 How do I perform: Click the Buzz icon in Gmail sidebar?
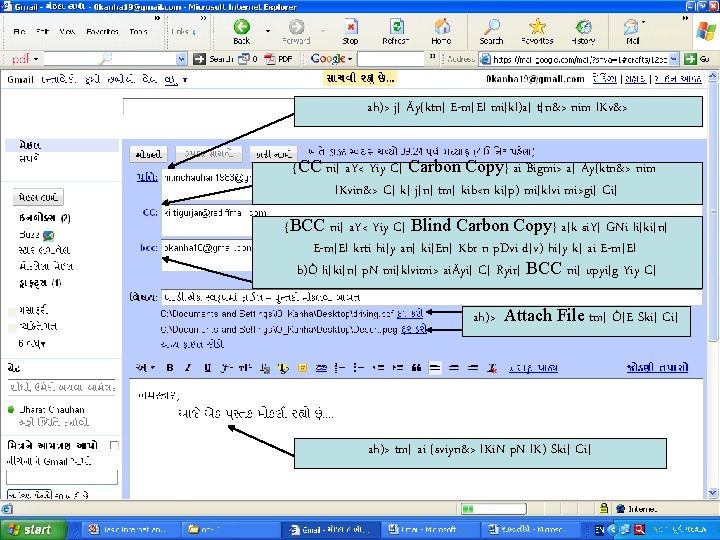48,236
